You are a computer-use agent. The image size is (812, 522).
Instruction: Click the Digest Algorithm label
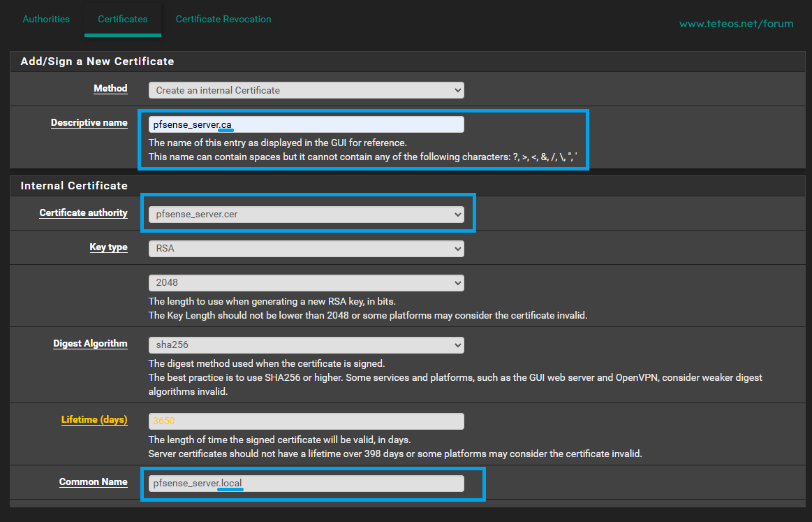90,343
